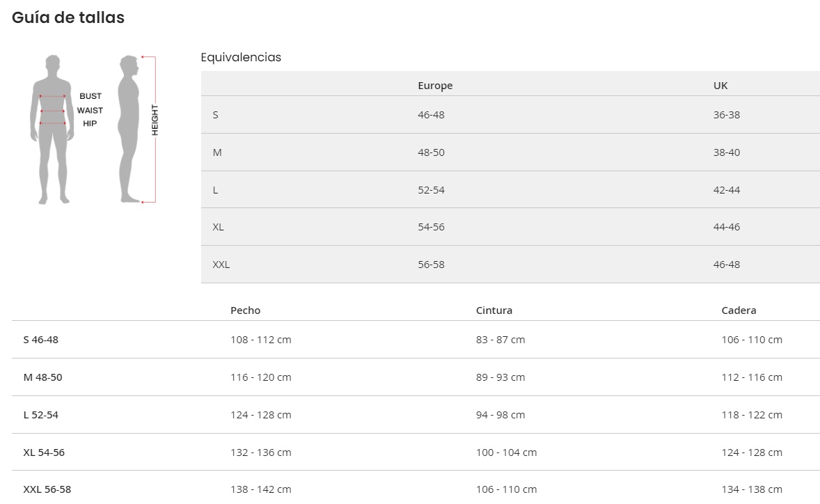The image size is (820, 504).
Task: Select the UK column header
Action: pyautogui.click(x=720, y=86)
